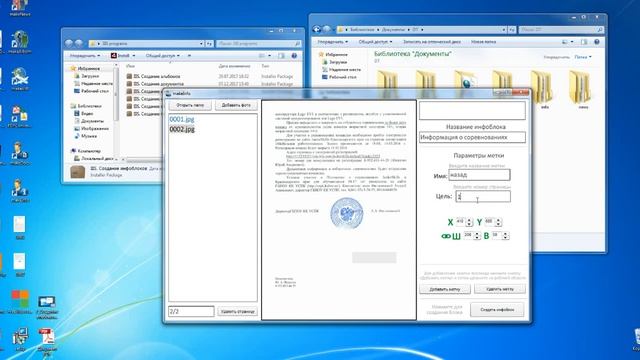Click the Создать инфоблок button
The width and height of the screenshot is (640, 360).
pyautogui.click(x=497, y=310)
